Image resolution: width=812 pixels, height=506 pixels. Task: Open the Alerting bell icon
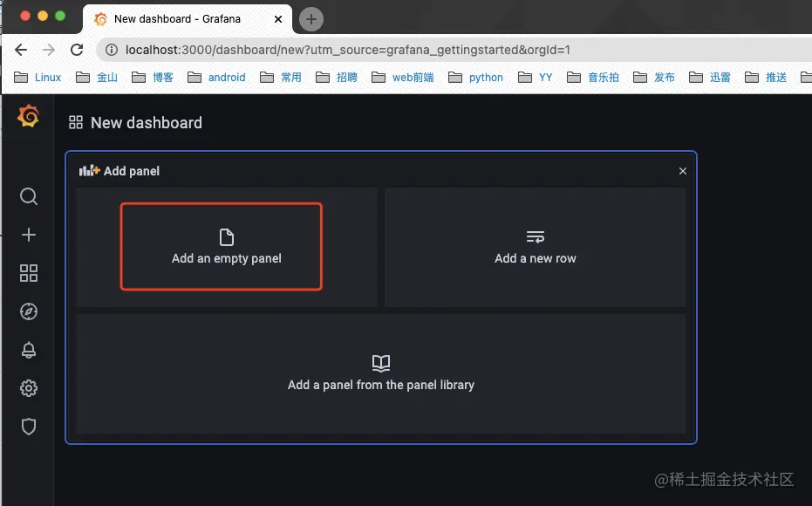pyautogui.click(x=29, y=350)
